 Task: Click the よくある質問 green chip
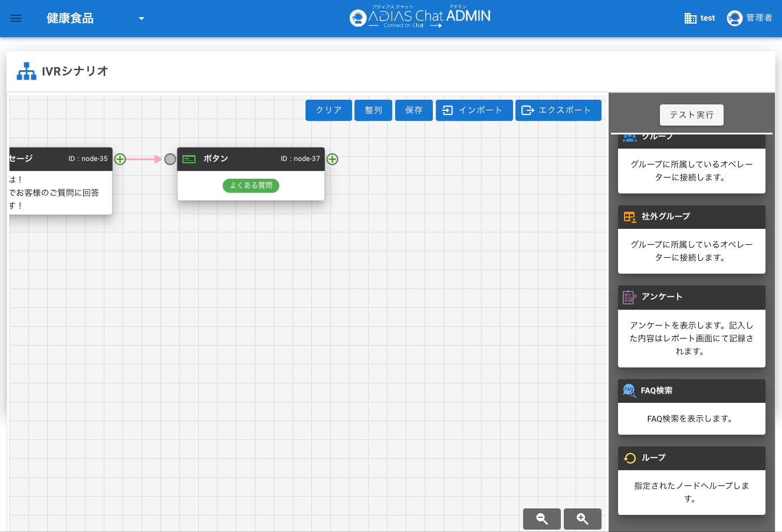pos(251,185)
